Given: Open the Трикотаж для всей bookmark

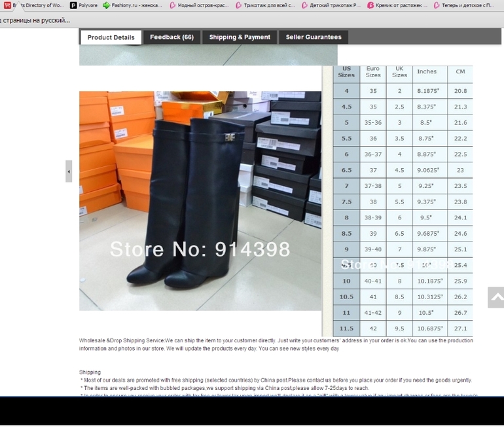Looking at the screenshot, I should click(266, 5).
